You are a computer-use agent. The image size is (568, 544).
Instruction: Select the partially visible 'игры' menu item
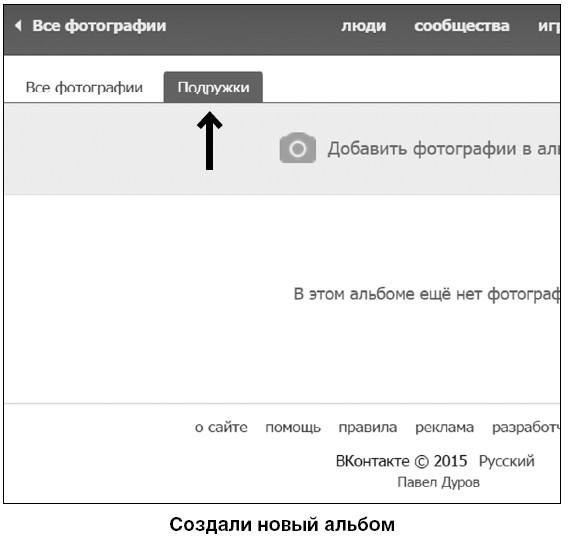point(549,26)
